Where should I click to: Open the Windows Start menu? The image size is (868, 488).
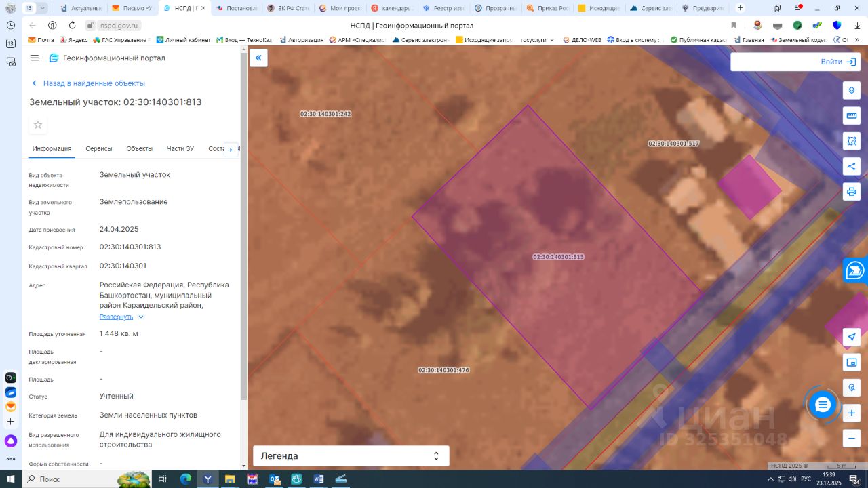[11, 479]
